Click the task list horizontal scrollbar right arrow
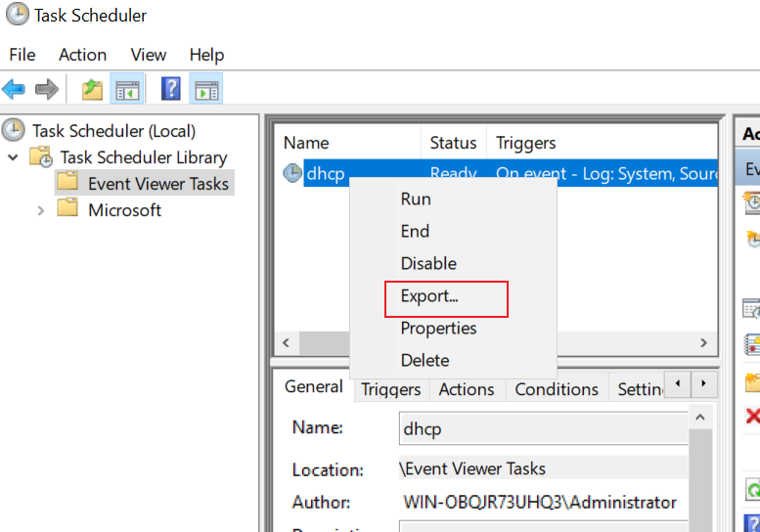Viewport: 760px width, 532px height. coord(704,343)
